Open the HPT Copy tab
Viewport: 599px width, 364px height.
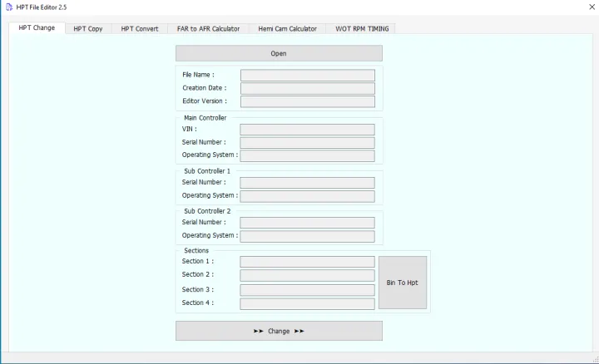[88, 28]
